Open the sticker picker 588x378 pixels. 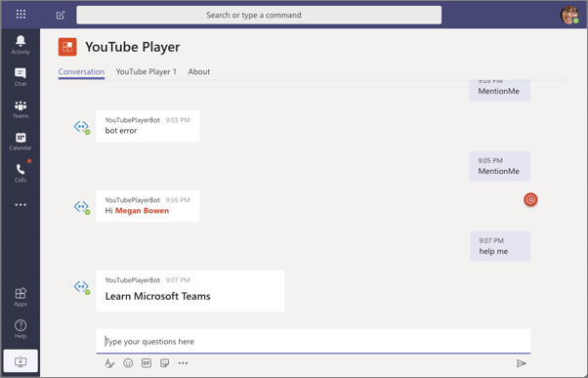coord(165,363)
